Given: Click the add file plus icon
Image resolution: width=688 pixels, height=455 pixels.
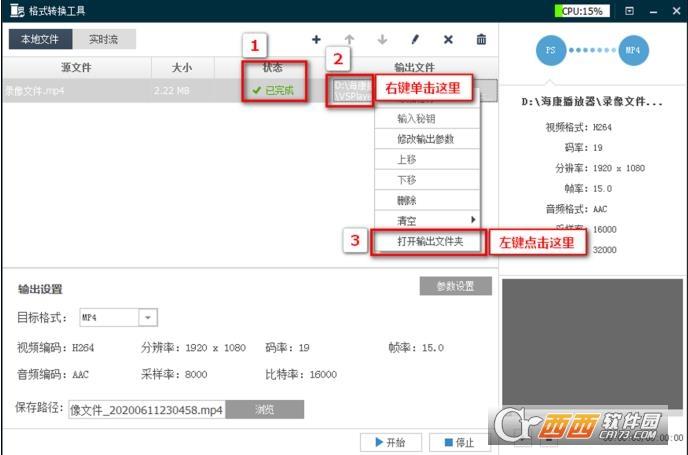Looking at the screenshot, I should 316,39.
